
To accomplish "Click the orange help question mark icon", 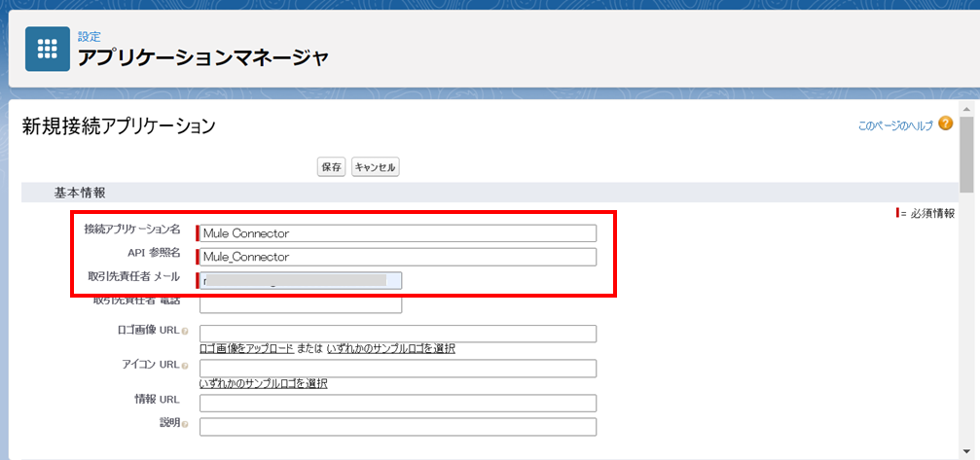I will click(x=945, y=124).
